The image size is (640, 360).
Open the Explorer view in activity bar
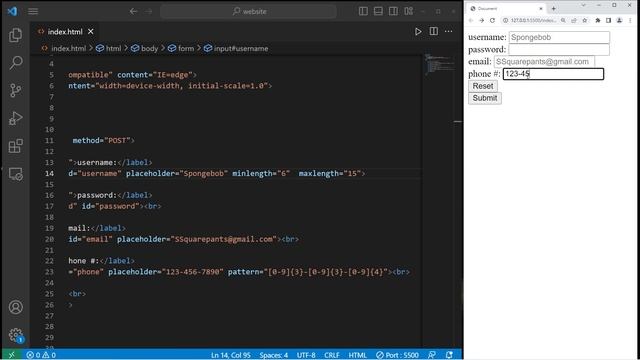tap(16, 35)
